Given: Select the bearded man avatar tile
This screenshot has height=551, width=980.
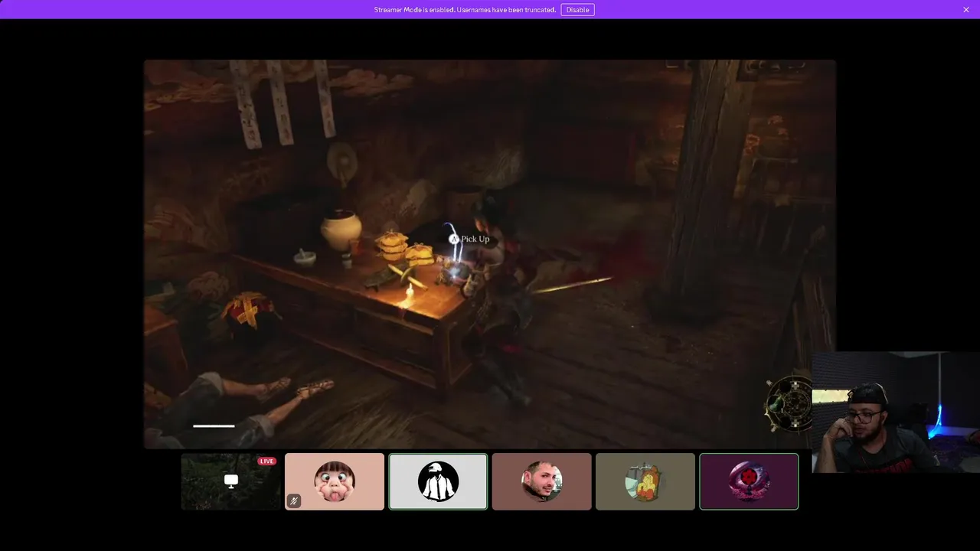Looking at the screenshot, I should tap(542, 481).
